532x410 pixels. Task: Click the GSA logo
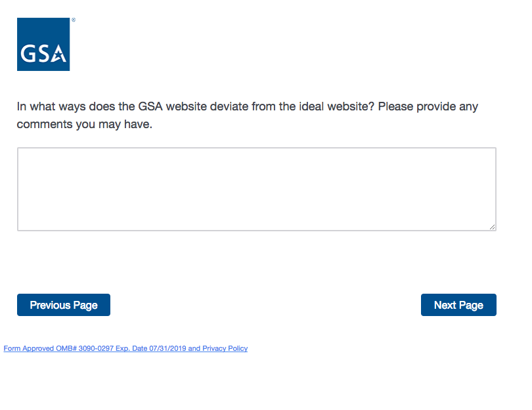click(x=43, y=44)
